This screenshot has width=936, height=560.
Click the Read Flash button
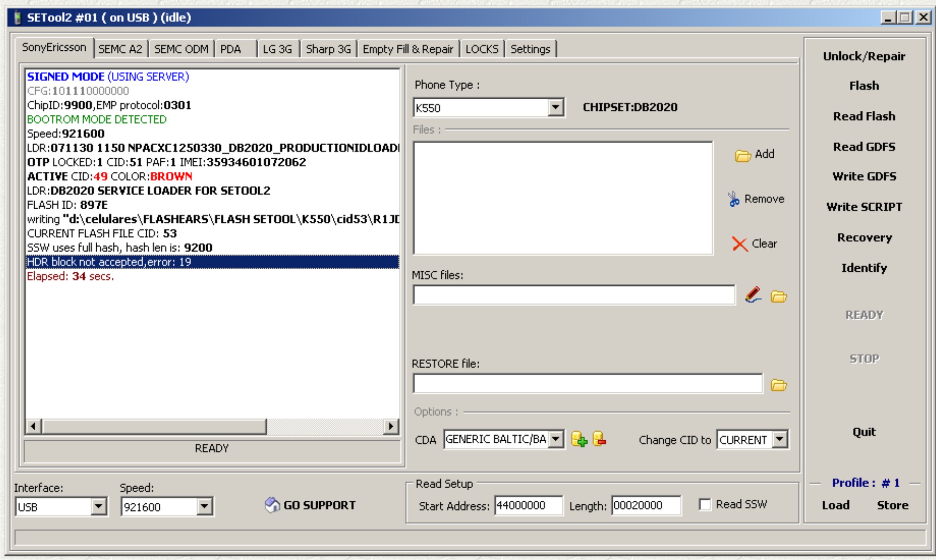coord(864,116)
